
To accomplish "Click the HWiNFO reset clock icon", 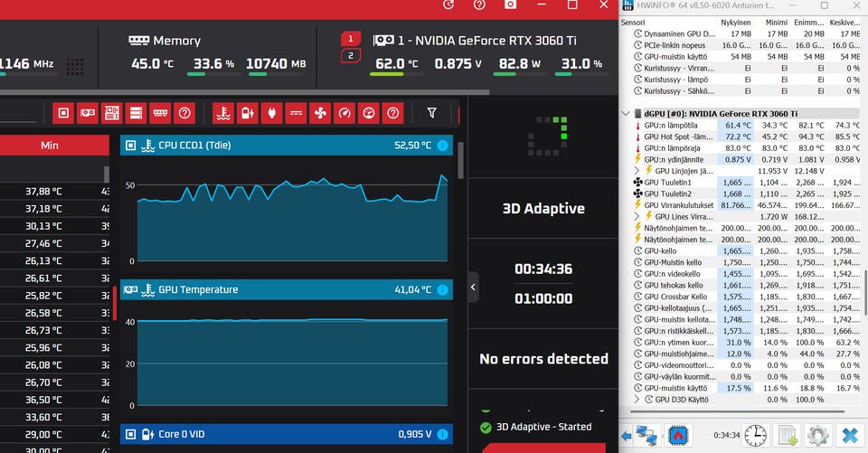I will pos(756,435).
